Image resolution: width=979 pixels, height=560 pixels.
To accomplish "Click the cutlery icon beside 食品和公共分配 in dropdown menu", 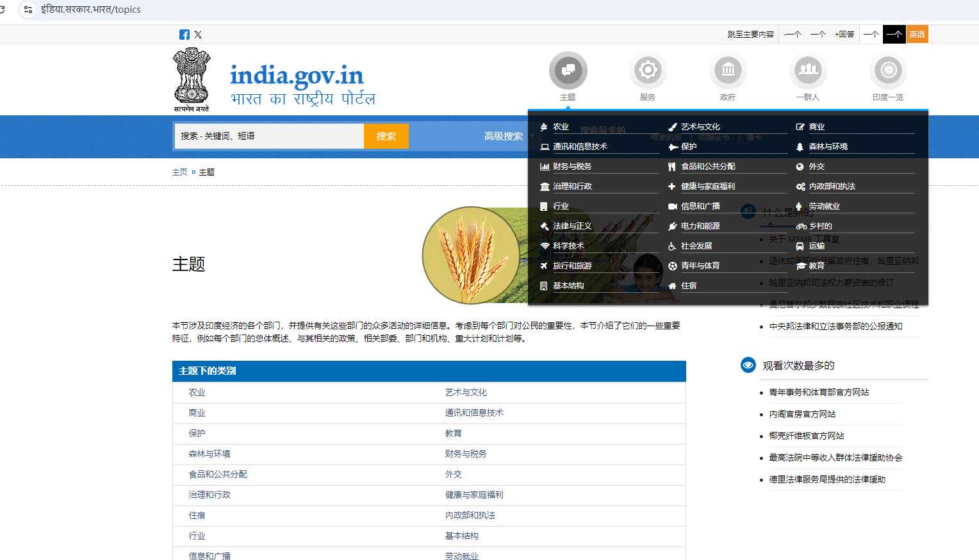I will (x=672, y=167).
